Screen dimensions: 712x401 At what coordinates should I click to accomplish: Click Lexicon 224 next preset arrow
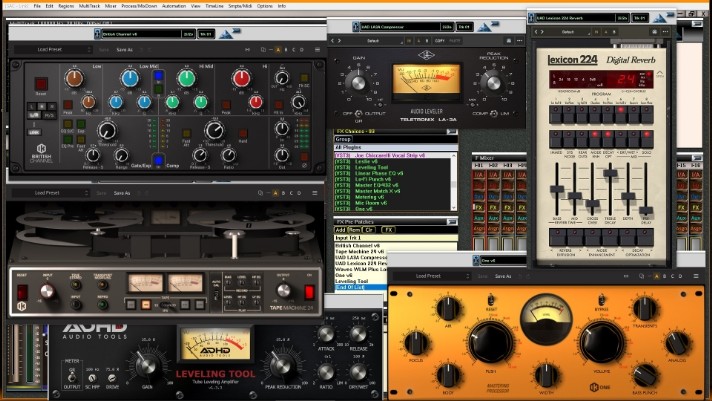(542, 32)
